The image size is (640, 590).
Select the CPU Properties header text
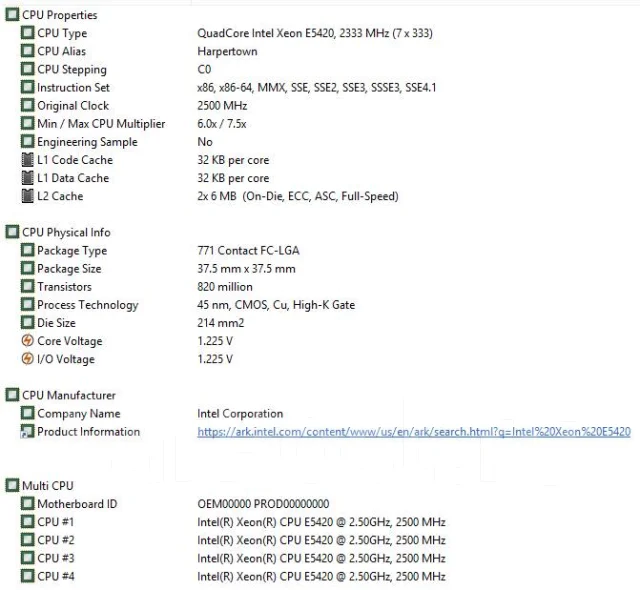pyautogui.click(x=60, y=15)
